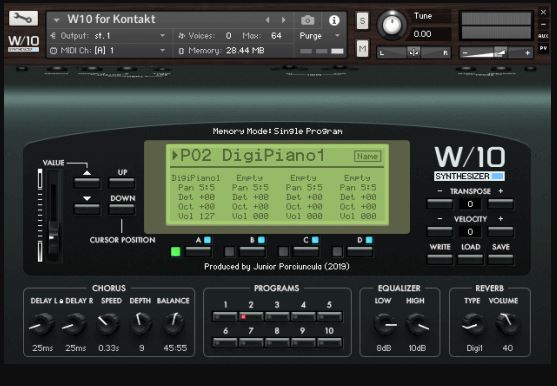This screenshot has width=557, height=386.
Task: Open the wrench instrument edit icon
Action: [23, 18]
